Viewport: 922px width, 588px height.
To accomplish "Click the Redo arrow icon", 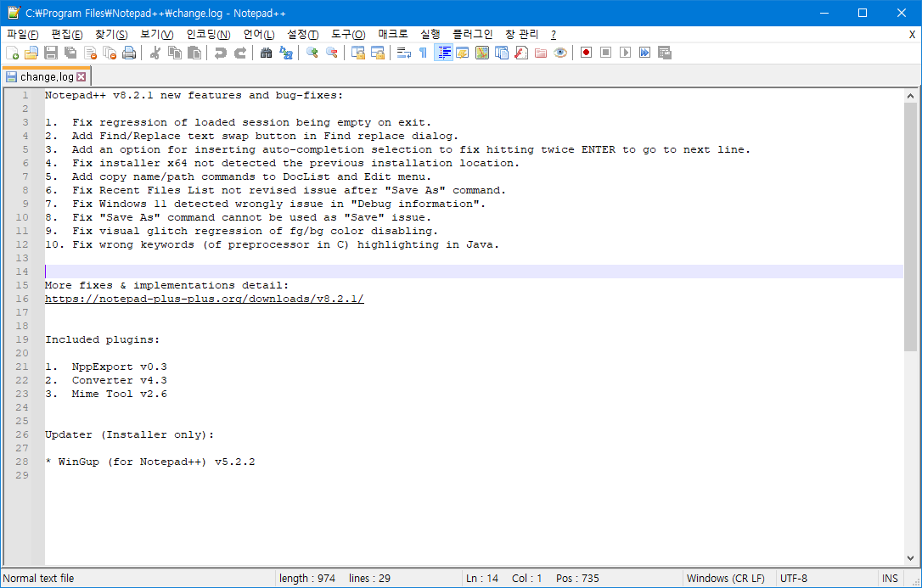I will [240, 53].
